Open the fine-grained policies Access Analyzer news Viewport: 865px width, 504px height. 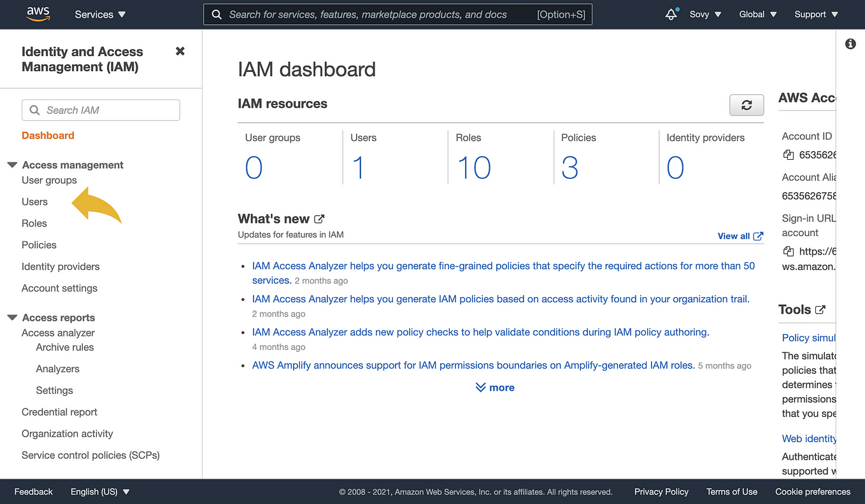(x=503, y=273)
